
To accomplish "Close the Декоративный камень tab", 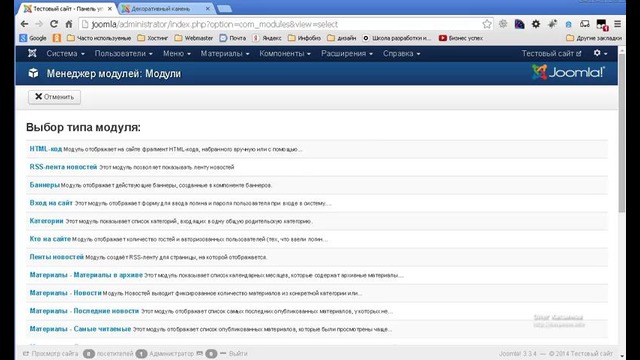I will click(208, 9).
